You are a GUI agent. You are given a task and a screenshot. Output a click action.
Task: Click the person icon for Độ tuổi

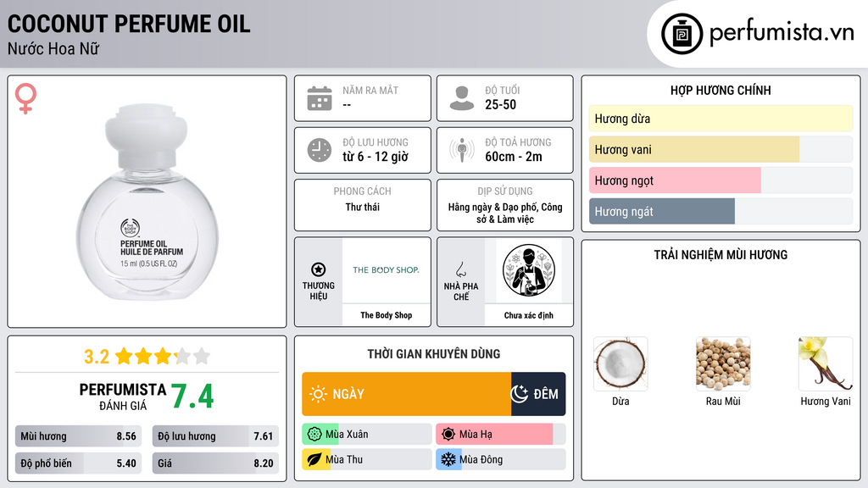point(462,98)
